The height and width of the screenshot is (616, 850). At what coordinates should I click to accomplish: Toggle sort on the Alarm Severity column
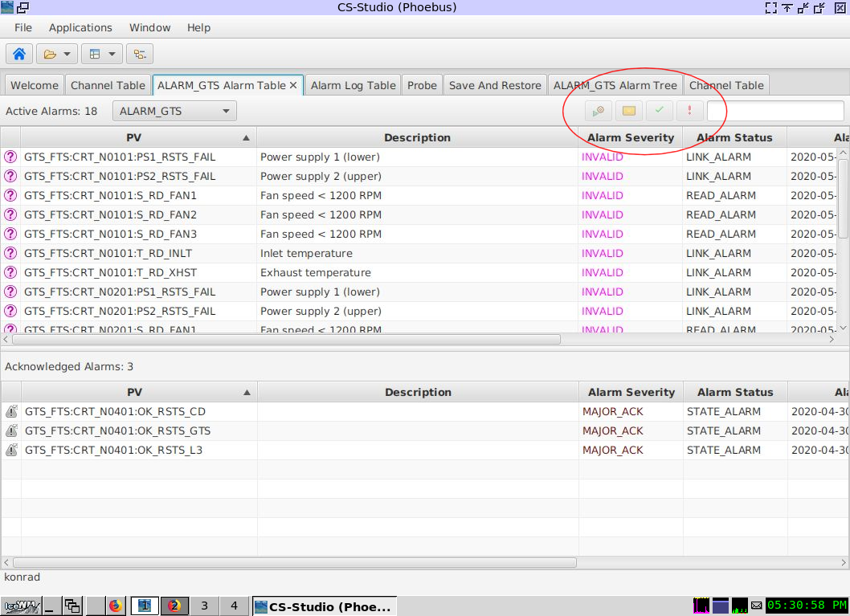coord(630,137)
